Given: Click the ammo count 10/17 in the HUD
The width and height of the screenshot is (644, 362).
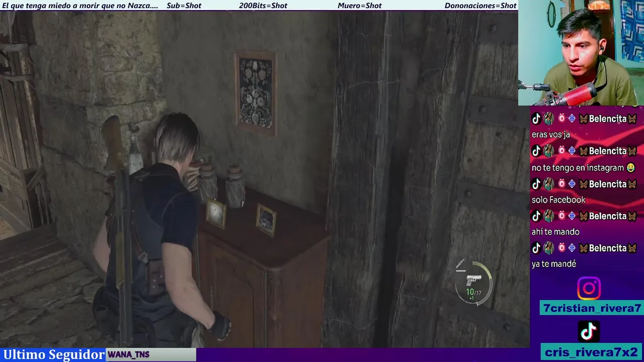Looking at the screenshot, I should [473, 292].
